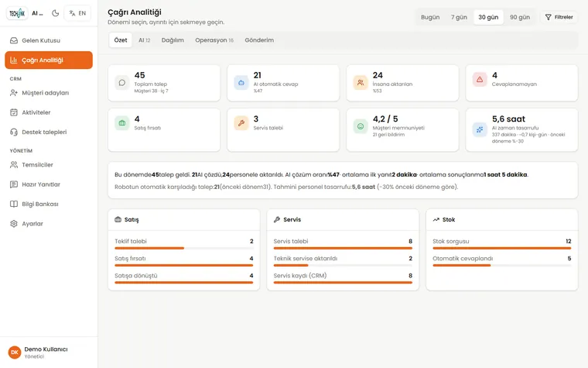Click the Müşteri memnuniyeti smiley icon

[x=361, y=126]
